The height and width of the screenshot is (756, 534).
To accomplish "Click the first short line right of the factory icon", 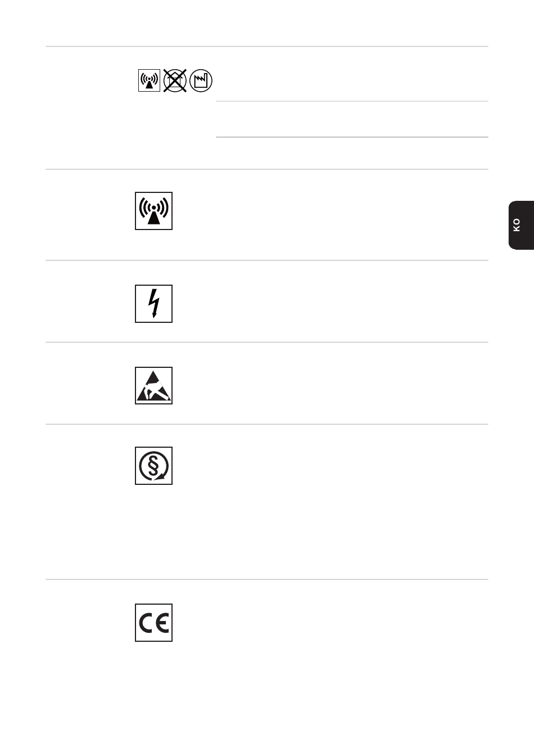I will pos(352,102).
